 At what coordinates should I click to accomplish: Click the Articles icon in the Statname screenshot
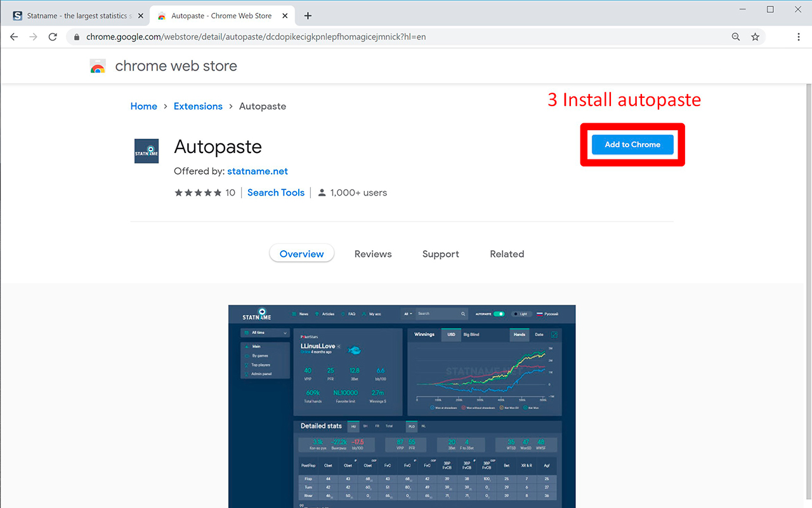tap(317, 314)
